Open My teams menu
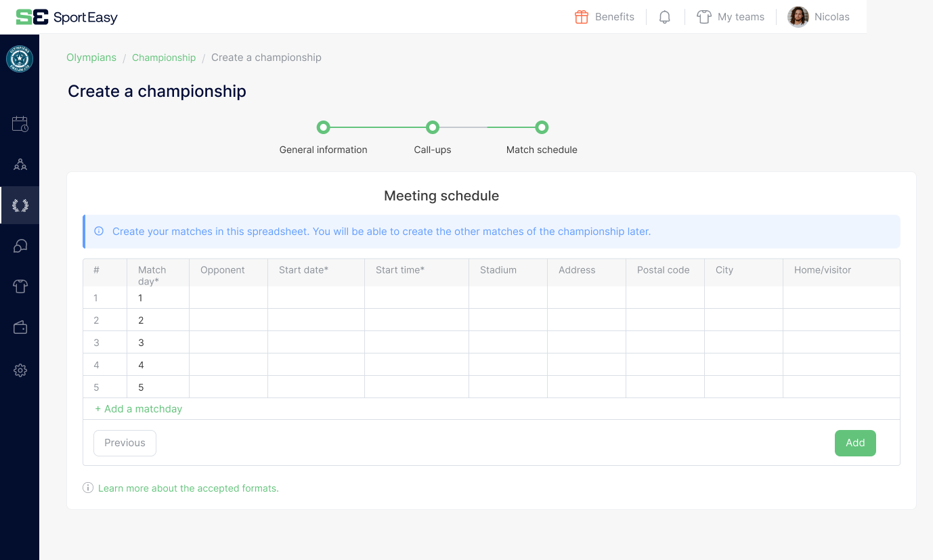 point(741,17)
